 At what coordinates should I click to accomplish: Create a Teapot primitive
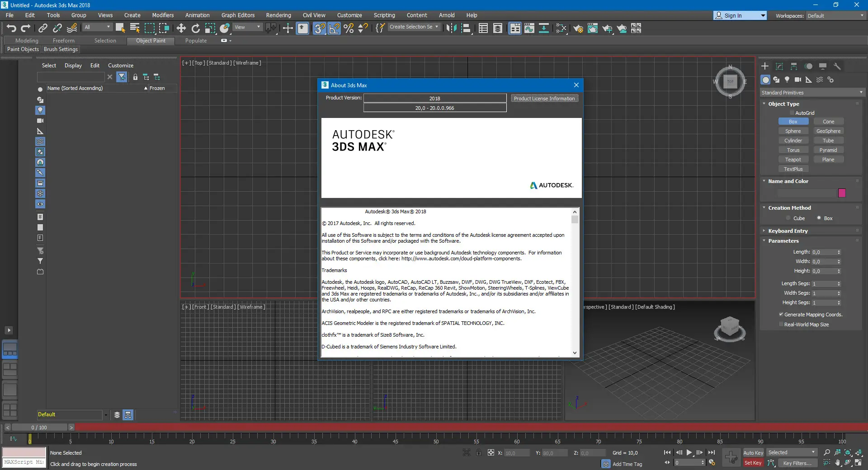tap(793, 160)
